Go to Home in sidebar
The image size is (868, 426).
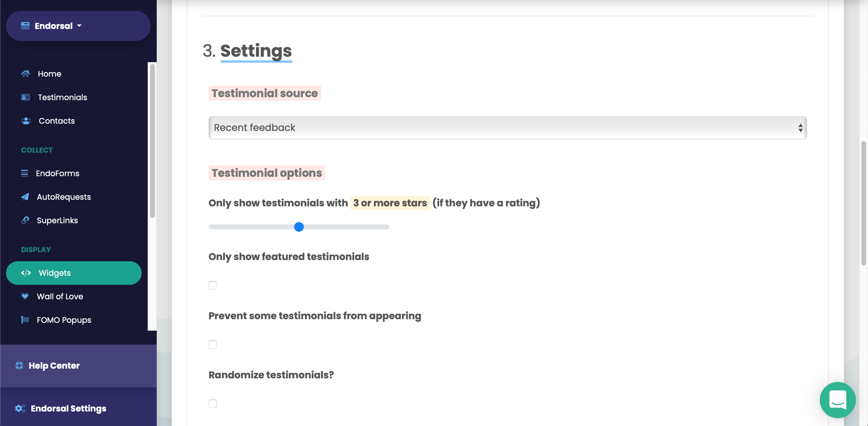[49, 74]
